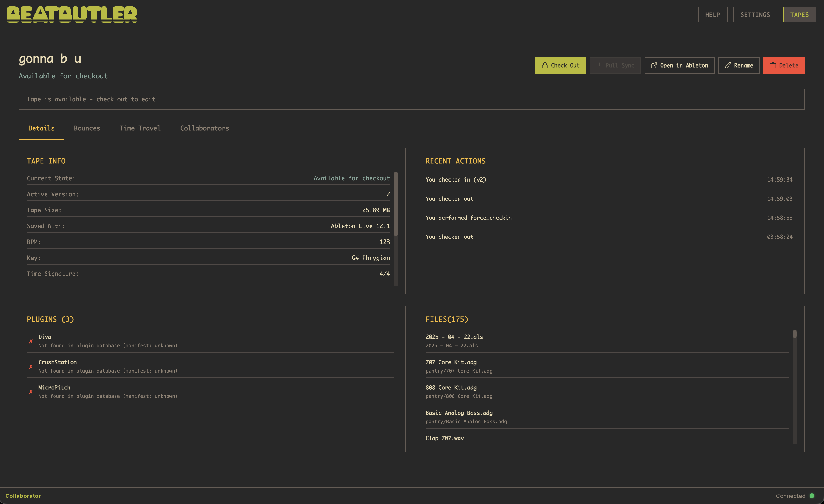
Task: Toggle the MicroPitch plugin status marker
Action: click(31, 392)
